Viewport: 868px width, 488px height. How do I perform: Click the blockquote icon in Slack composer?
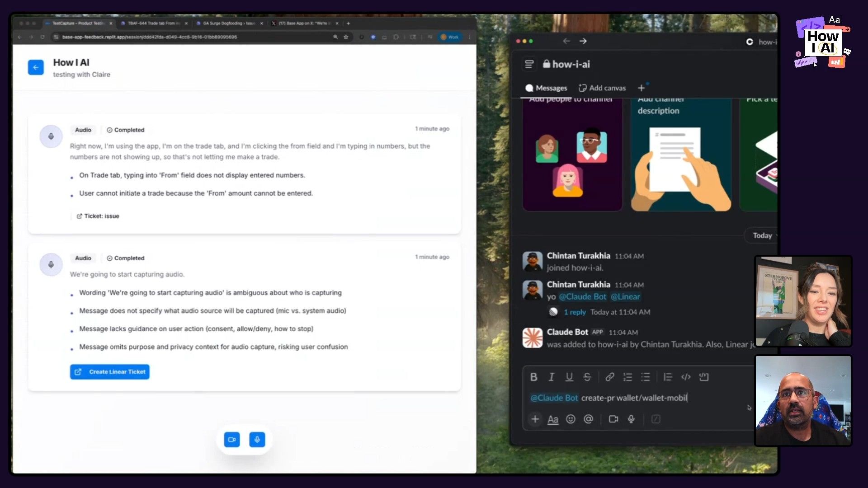point(668,377)
